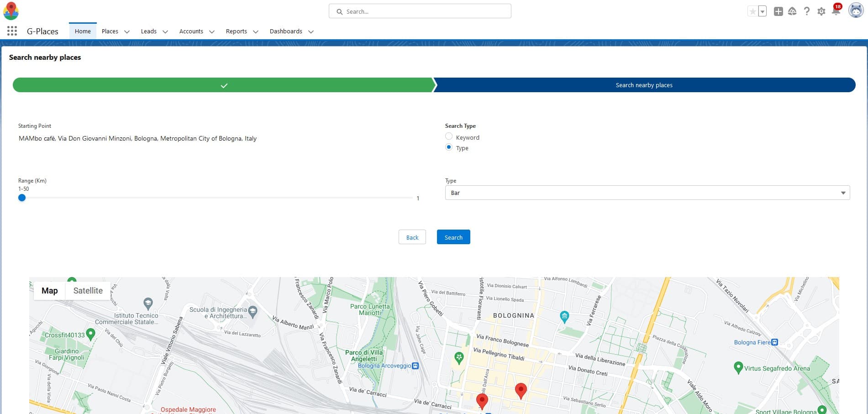Click the Sport Village Bologna green pin
Screen dimensions: 868x414
[822, 409]
